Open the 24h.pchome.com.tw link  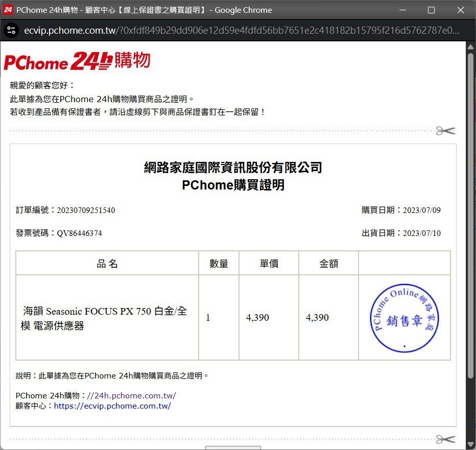point(132,395)
